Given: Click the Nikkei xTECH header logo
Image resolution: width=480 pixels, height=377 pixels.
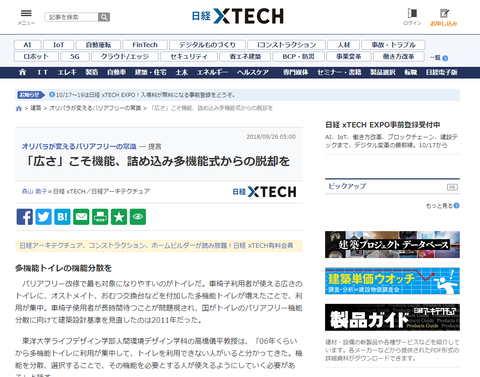Looking at the screenshot, I should point(238,16).
